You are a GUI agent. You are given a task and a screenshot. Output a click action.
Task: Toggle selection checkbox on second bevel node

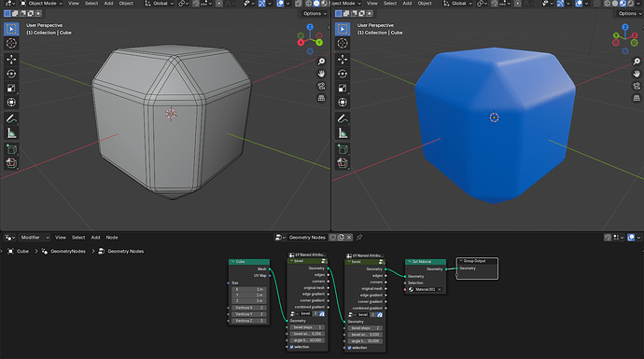coord(349,348)
